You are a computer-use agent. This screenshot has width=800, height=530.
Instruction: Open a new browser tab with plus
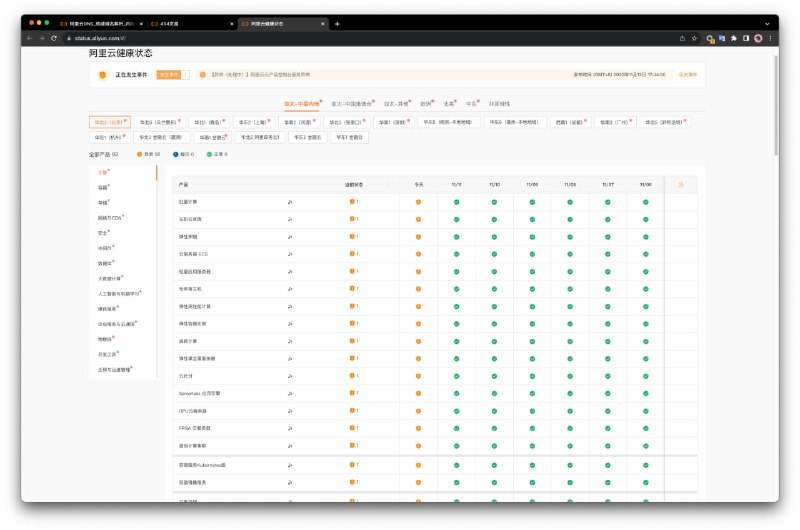click(x=337, y=24)
